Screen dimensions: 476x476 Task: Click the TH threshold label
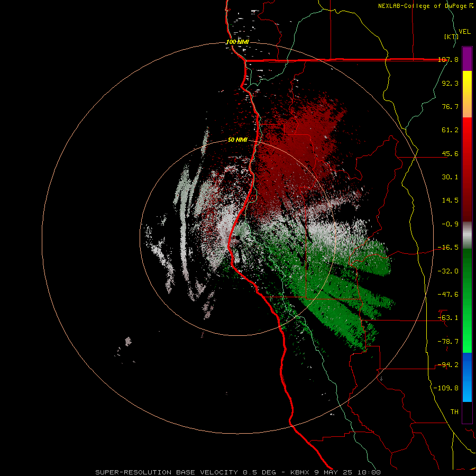coord(454,411)
